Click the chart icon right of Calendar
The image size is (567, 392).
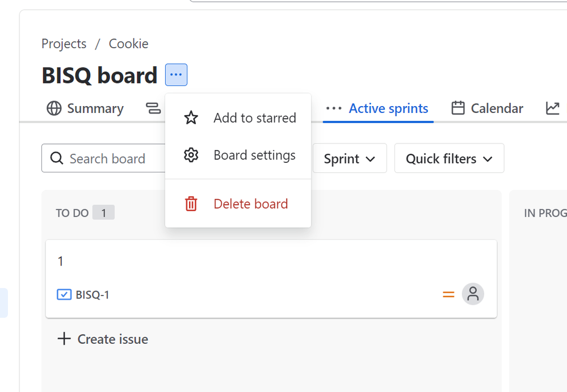coord(552,108)
